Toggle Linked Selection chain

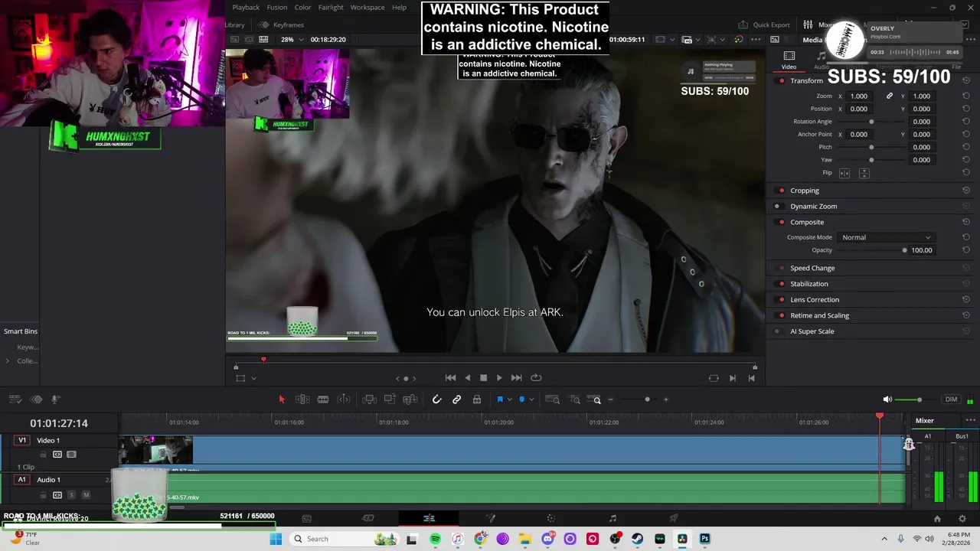click(456, 399)
